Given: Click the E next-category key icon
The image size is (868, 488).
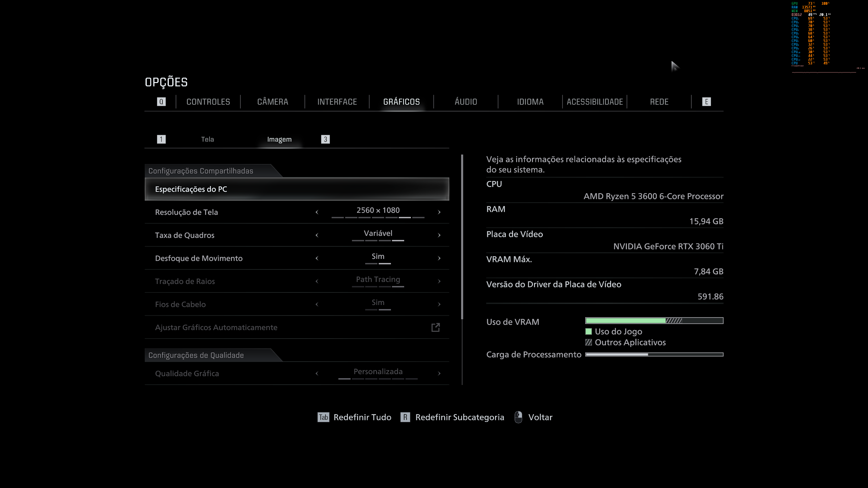Looking at the screenshot, I should (706, 102).
